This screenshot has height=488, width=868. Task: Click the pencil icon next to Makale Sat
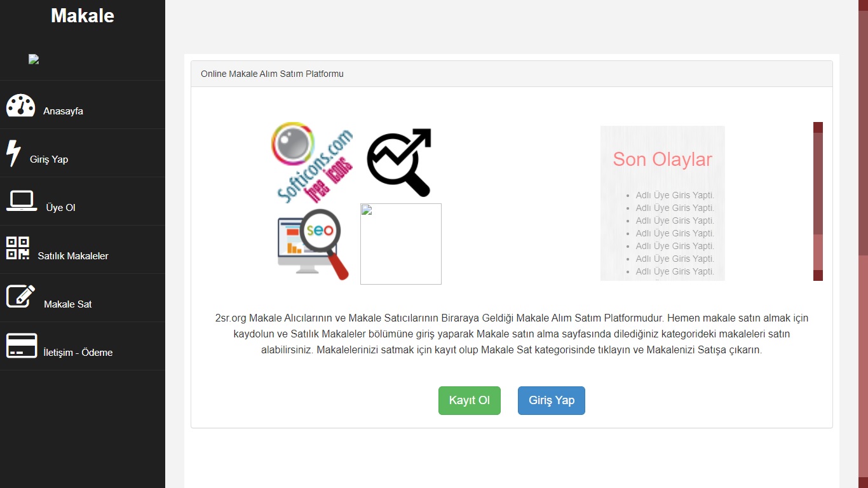pos(20,295)
